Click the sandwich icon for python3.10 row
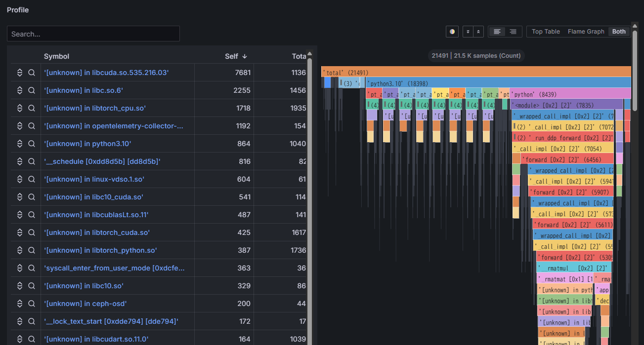 (20, 144)
